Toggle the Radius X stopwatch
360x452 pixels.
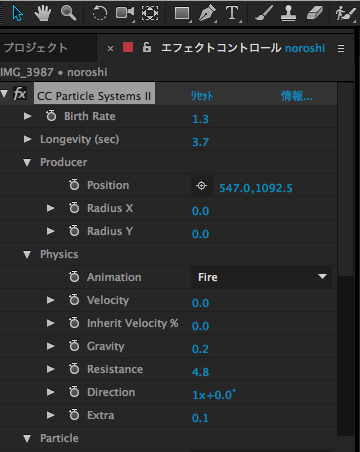point(74,208)
